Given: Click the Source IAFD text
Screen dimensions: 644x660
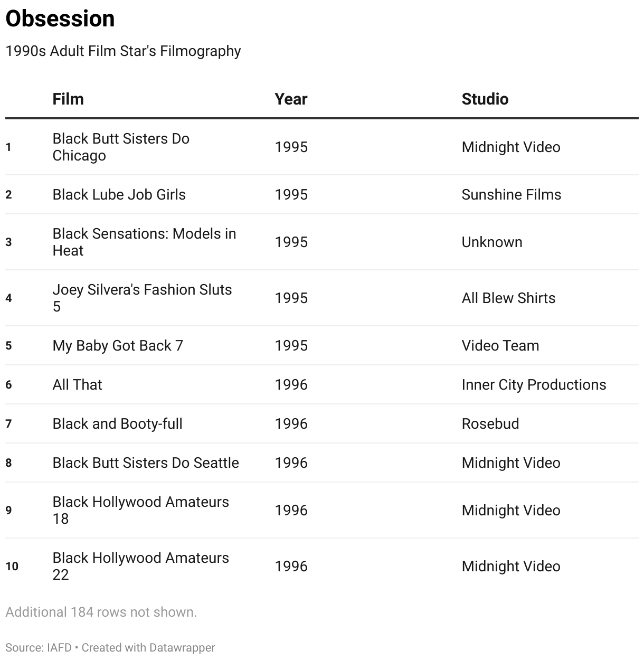Looking at the screenshot, I should coord(39,647).
